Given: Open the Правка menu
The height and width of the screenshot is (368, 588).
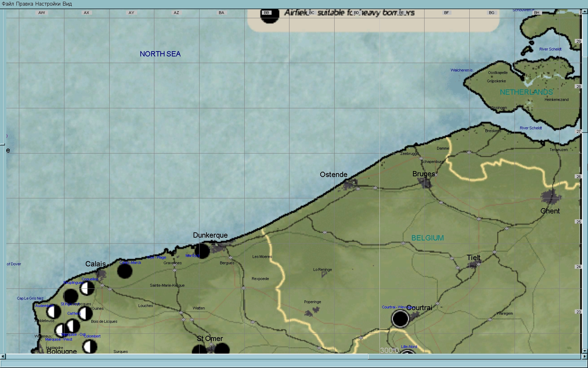Looking at the screenshot, I should (25, 4).
